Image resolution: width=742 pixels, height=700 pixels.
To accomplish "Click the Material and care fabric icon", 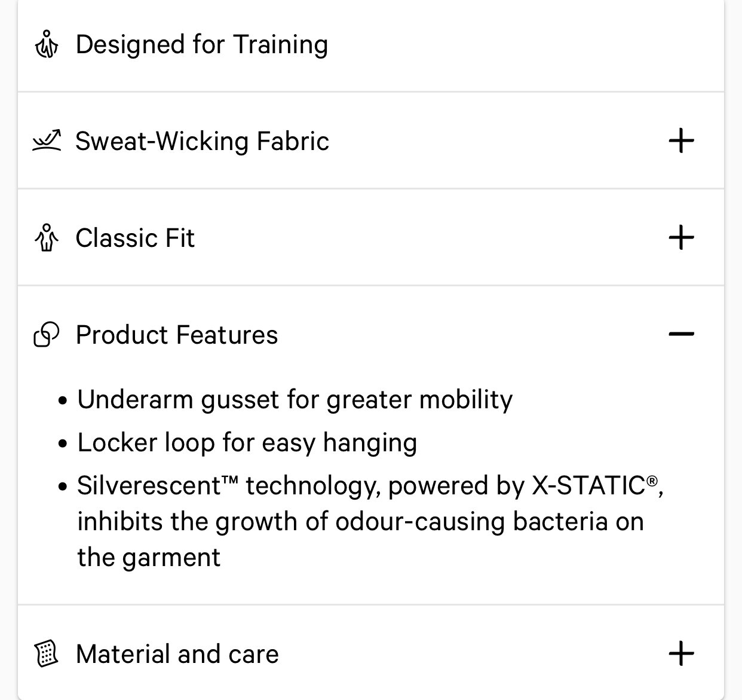I will click(47, 653).
